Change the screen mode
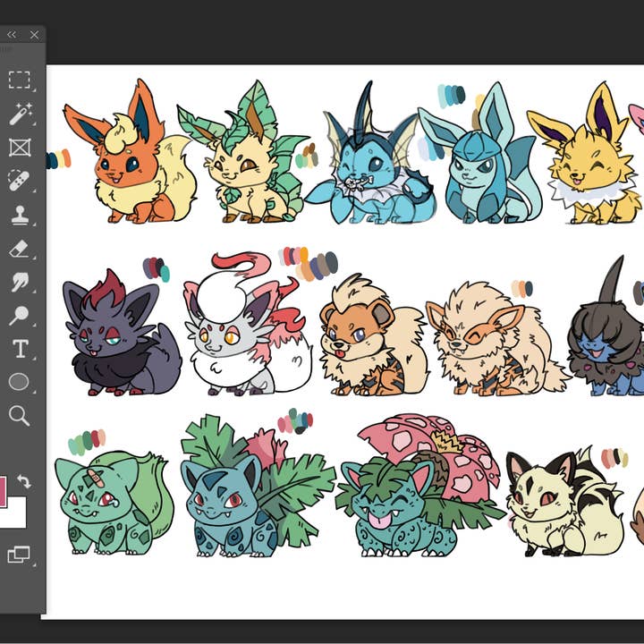The height and width of the screenshot is (644, 644). coord(19,555)
